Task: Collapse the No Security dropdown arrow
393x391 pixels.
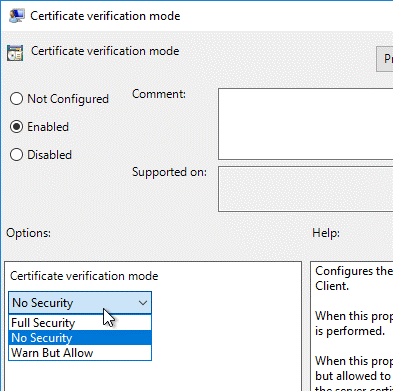Action: tap(143, 303)
